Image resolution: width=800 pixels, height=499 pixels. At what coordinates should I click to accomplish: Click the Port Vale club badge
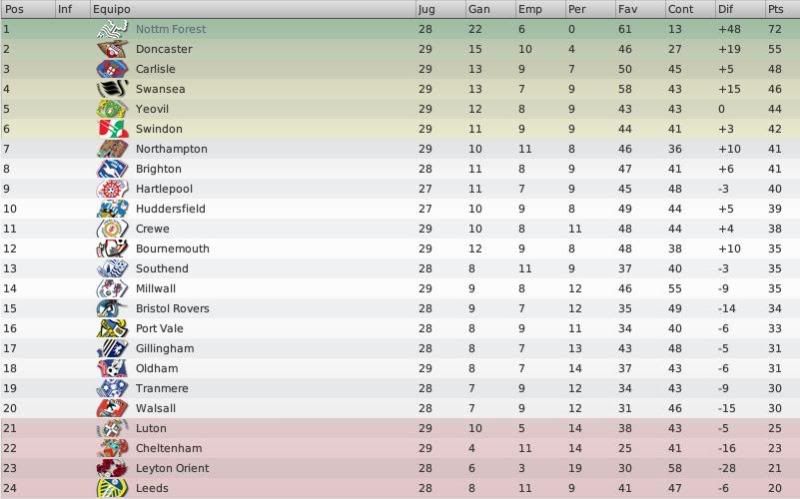(112, 328)
